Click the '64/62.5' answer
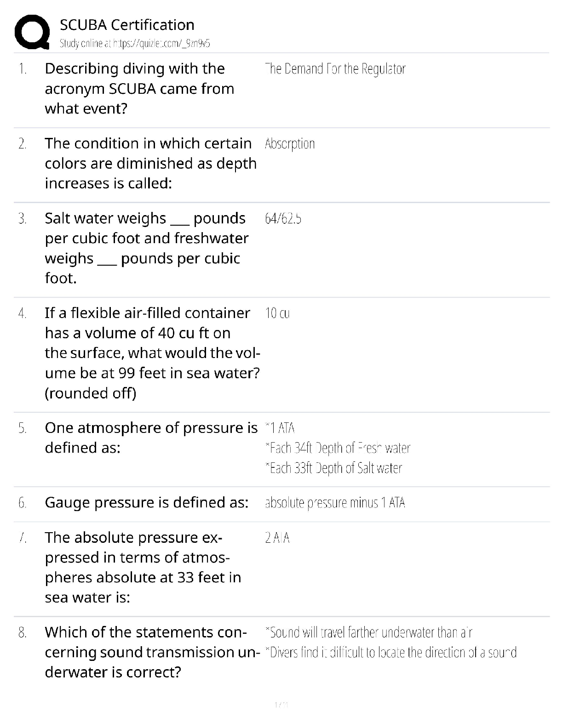563x728 pixels. (x=283, y=218)
